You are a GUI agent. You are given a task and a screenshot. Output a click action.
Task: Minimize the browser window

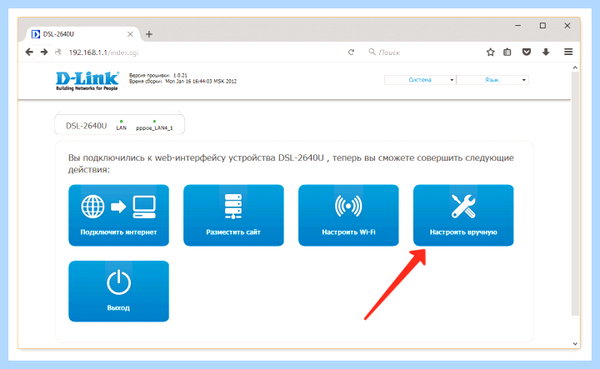[x=518, y=26]
